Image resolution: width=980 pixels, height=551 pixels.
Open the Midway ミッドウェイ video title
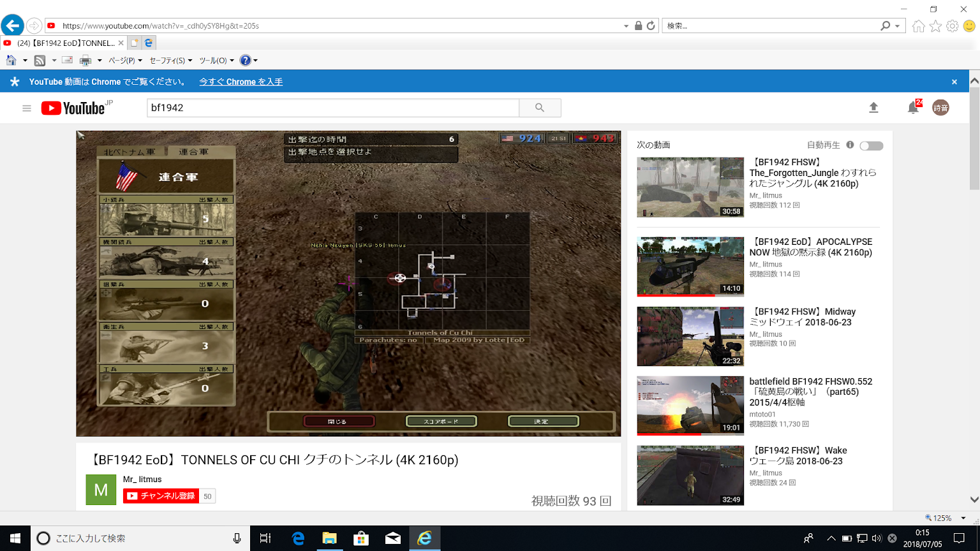803,317
